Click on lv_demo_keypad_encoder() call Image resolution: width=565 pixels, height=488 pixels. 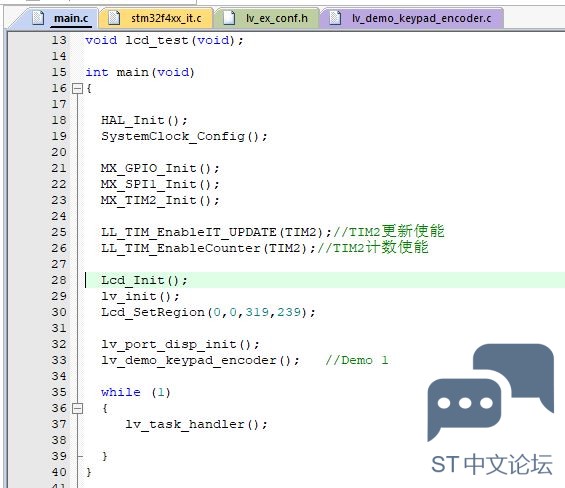(200, 360)
